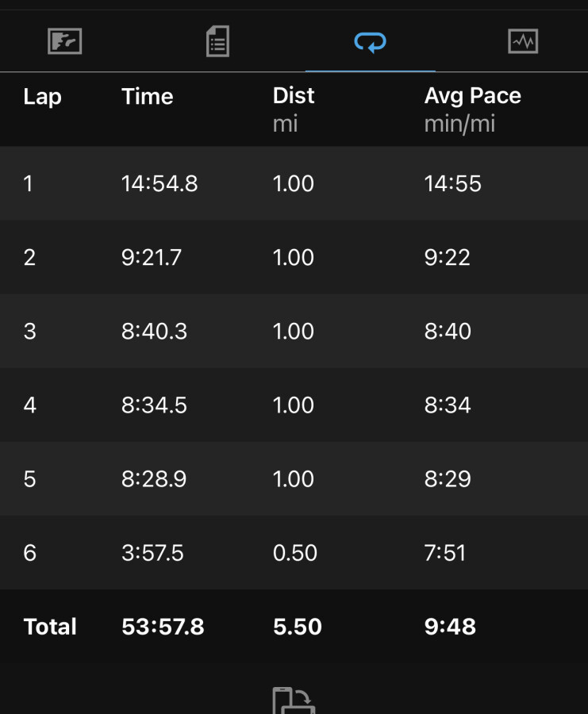Image resolution: width=588 pixels, height=714 pixels.
Task: Tap the rotate device icon
Action: 294,701
